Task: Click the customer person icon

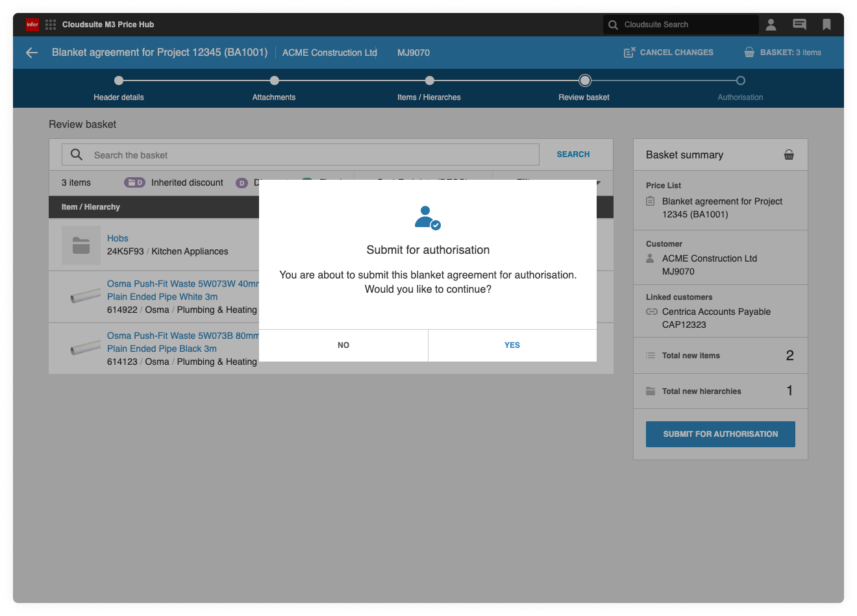Action: (650, 258)
